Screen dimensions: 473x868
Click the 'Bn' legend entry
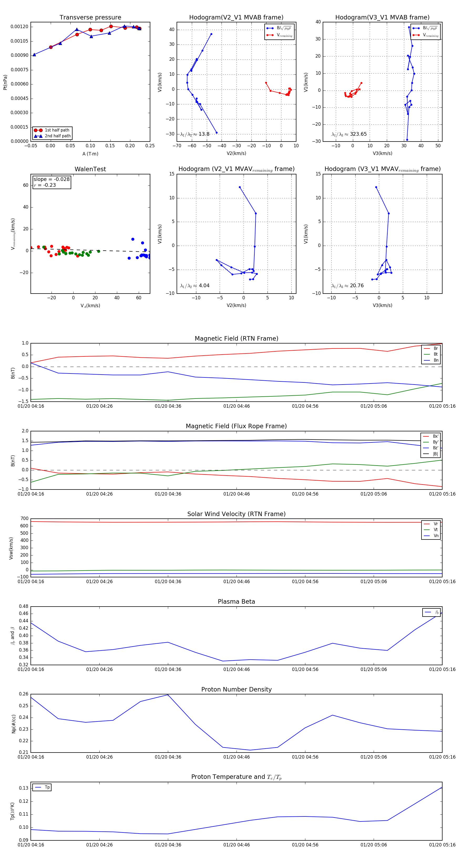[x=431, y=360]
